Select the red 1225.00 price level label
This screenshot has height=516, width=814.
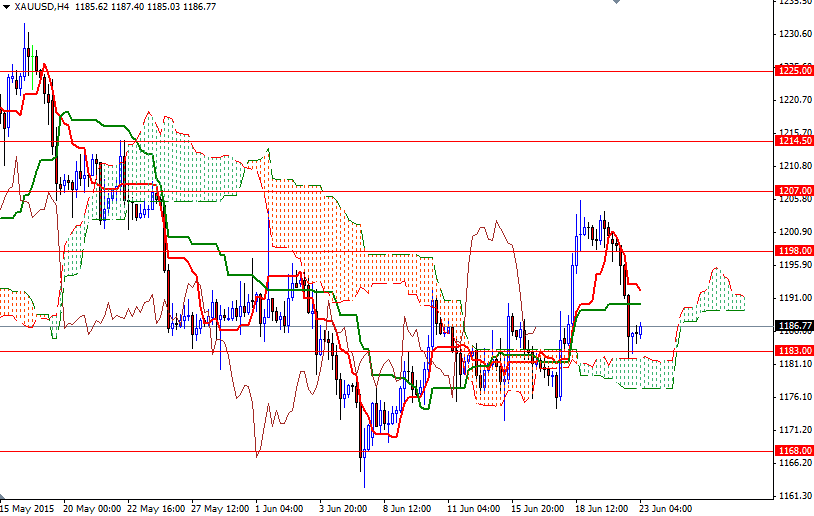[793, 71]
